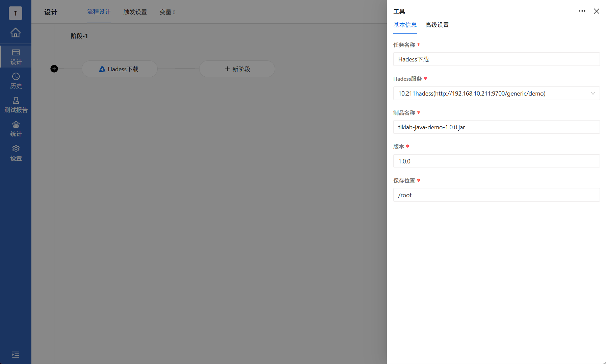The image size is (606, 364).
Task: Open the ellipsis menu in the 工具 panel
Action: 582,11
